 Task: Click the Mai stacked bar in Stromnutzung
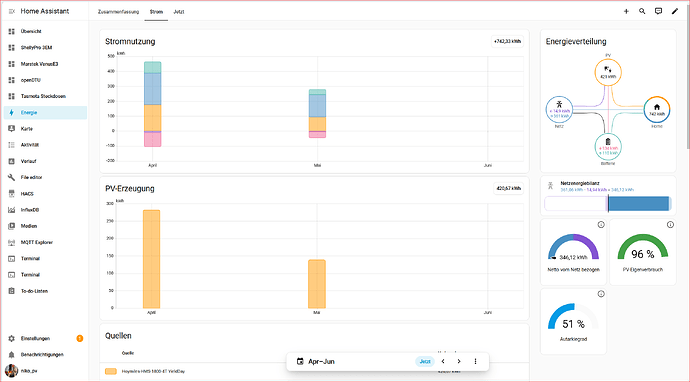click(317, 114)
